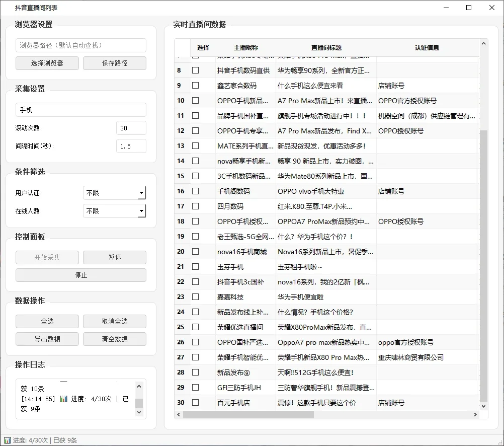The image size is (504, 446).
Task: Tick the checkbox for row 8
Action: [196, 70]
